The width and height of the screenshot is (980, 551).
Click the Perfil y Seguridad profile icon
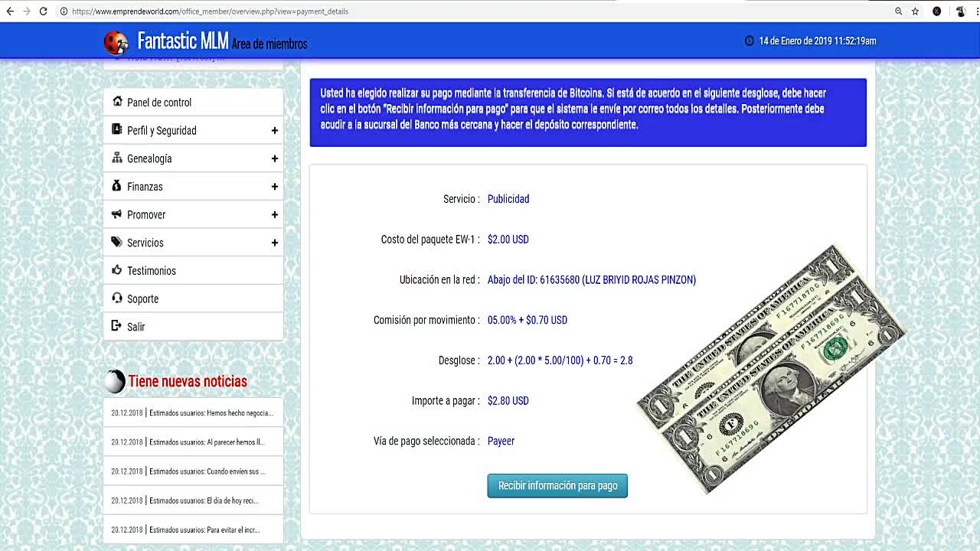(x=117, y=129)
